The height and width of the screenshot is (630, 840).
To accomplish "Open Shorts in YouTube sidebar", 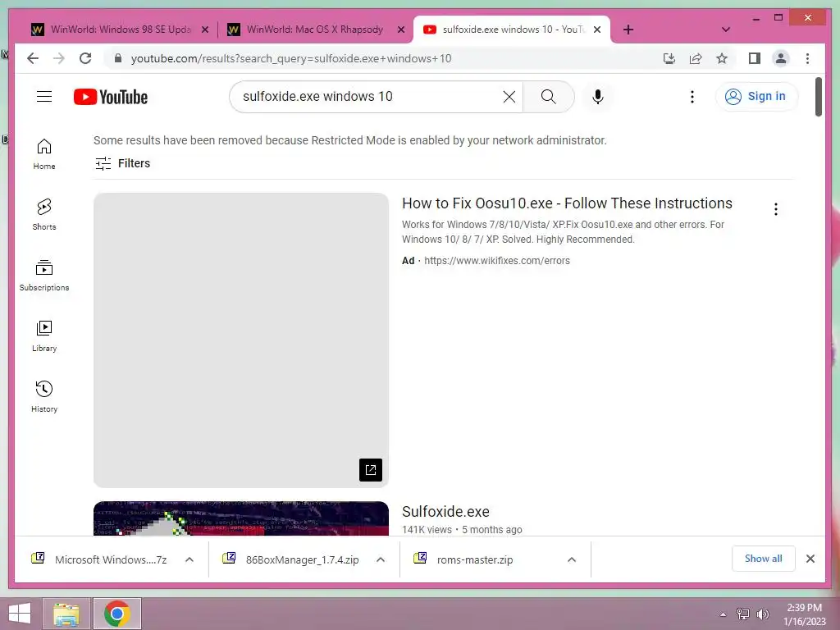I will [44, 214].
